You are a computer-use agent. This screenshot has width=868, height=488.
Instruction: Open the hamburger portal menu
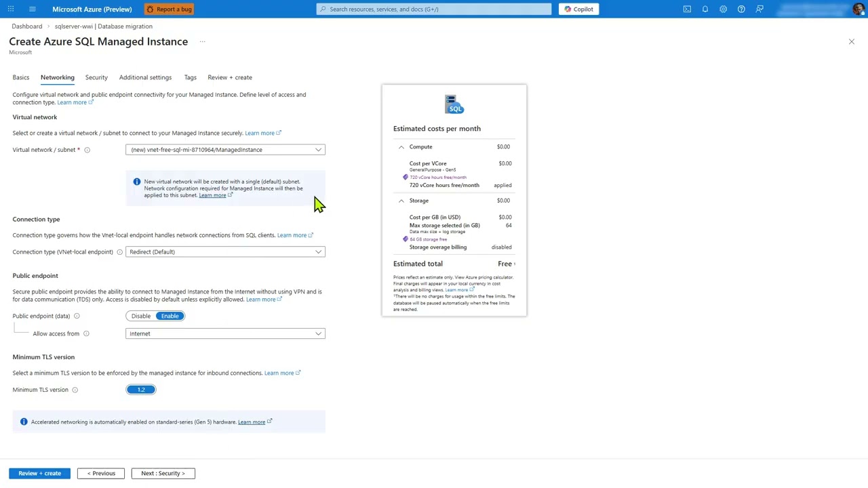tap(33, 9)
